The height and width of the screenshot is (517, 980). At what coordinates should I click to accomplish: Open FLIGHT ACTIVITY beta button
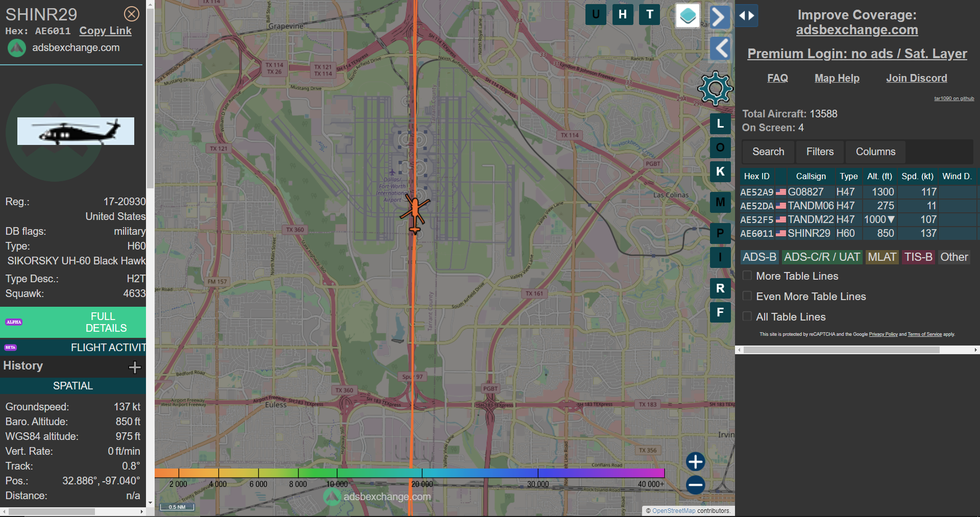[x=73, y=348]
